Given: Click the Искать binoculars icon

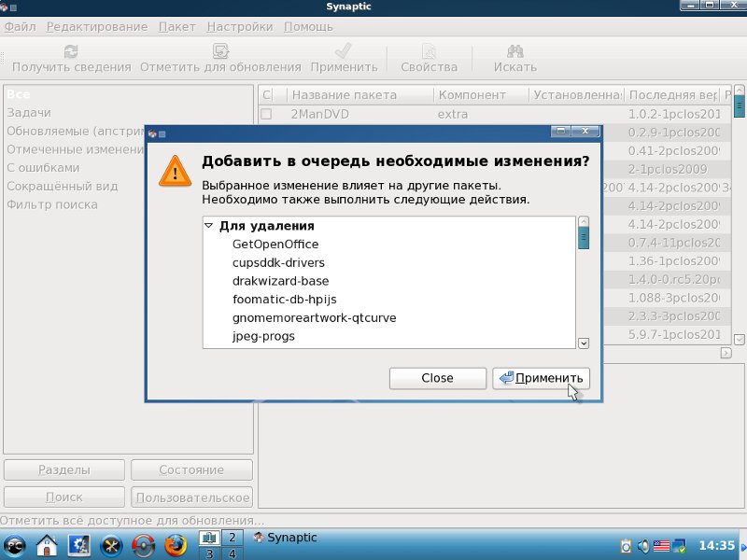Looking at the screenshot, I should coord(515,51).
